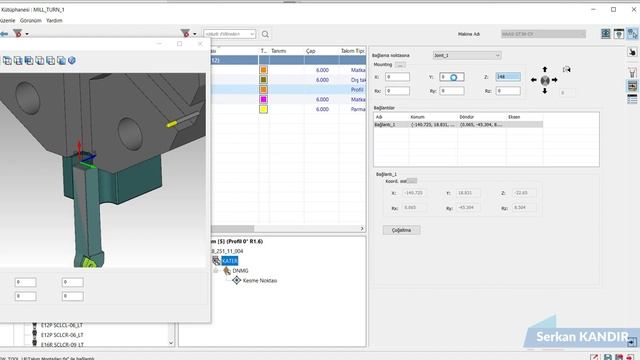Click the Profil row in tool list
640x360 pixels.
(x=288, y=90)
